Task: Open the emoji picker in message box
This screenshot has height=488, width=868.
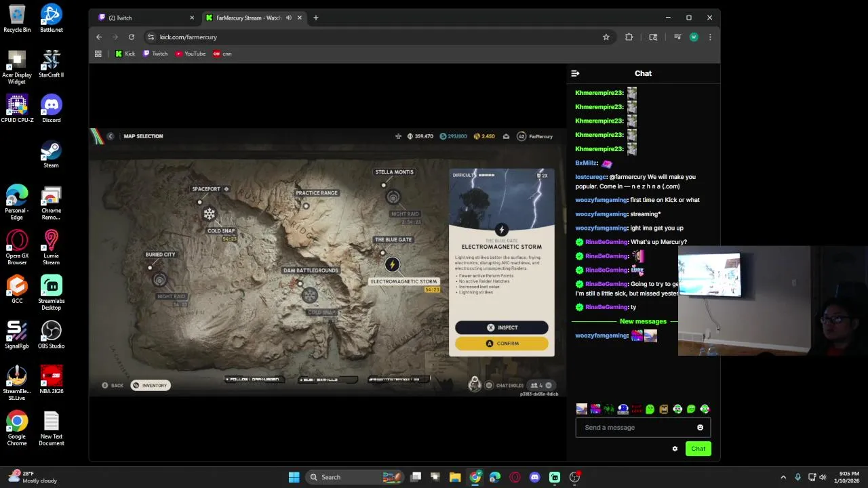Action: [700, 428]
